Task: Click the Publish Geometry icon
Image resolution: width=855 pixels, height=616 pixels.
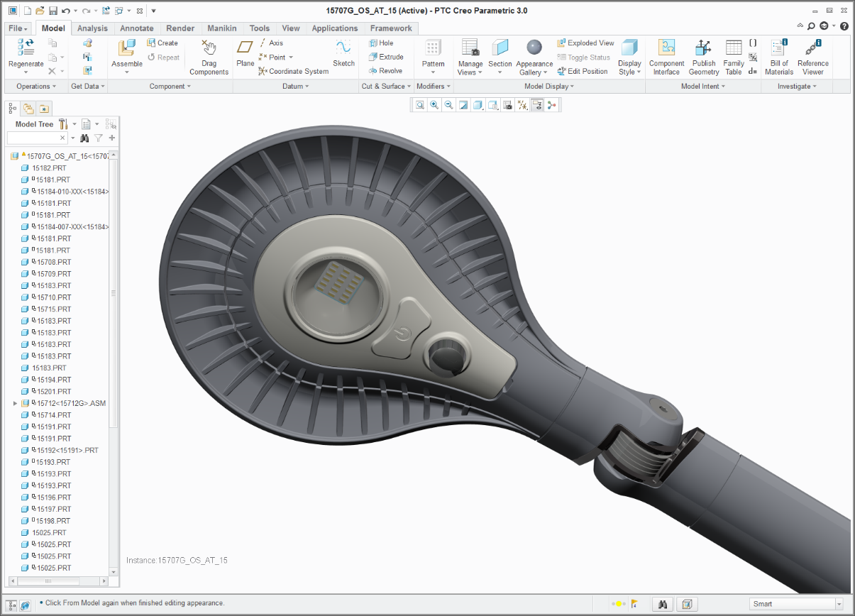Action: 703,57
